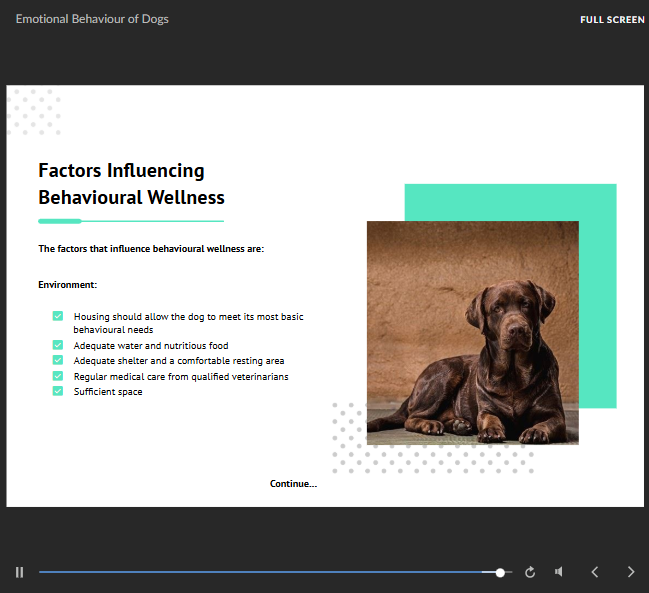Screen dimensions: 649x593
Task: Click checkbox beside Adequate shelter item
Action: [x=58, y=361]
